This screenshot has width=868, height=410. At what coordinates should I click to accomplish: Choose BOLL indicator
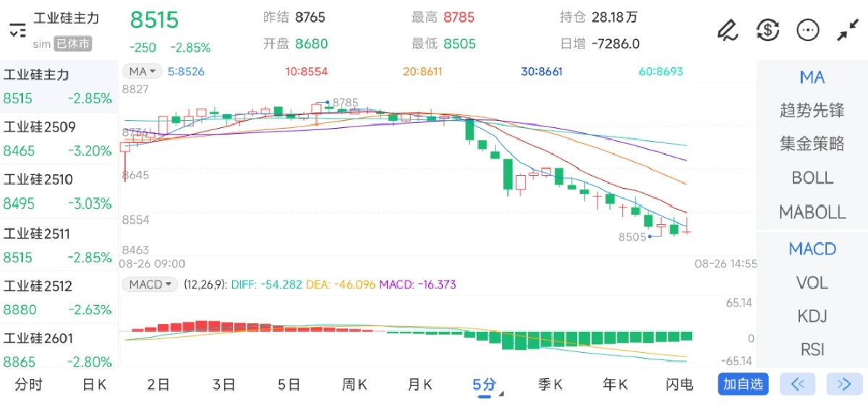812,178
